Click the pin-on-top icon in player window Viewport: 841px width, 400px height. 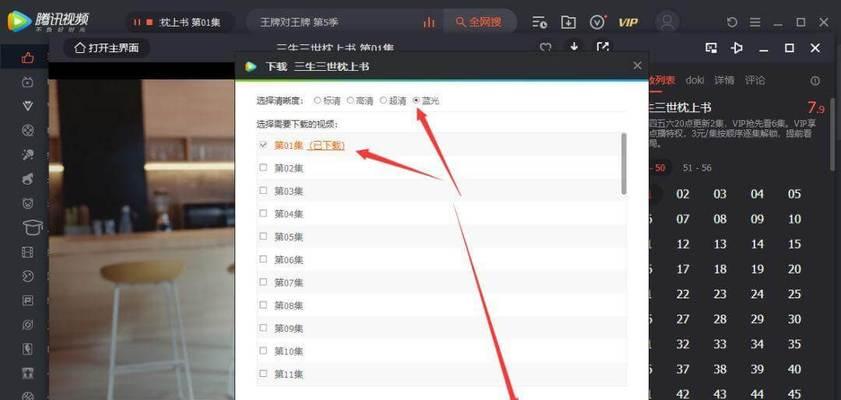[x=736, y=48]
